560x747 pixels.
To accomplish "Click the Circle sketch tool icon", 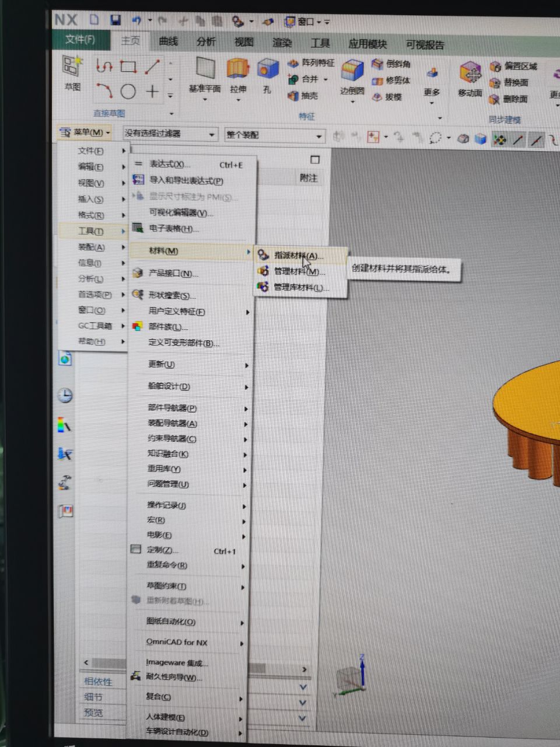I will click(128, 92).
